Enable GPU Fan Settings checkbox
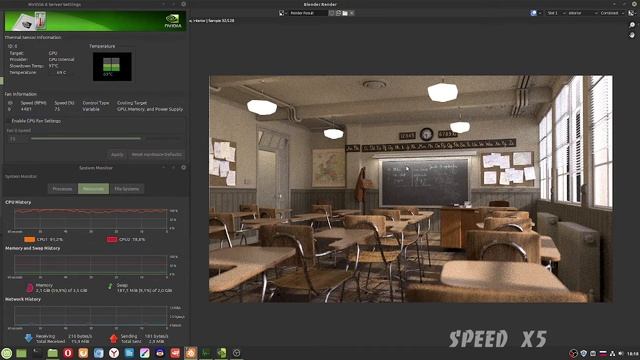 click(9, 121)
